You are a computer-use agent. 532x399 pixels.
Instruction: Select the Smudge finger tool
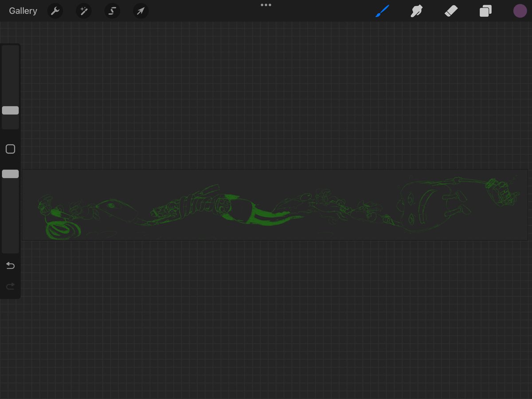click(416, 11)
